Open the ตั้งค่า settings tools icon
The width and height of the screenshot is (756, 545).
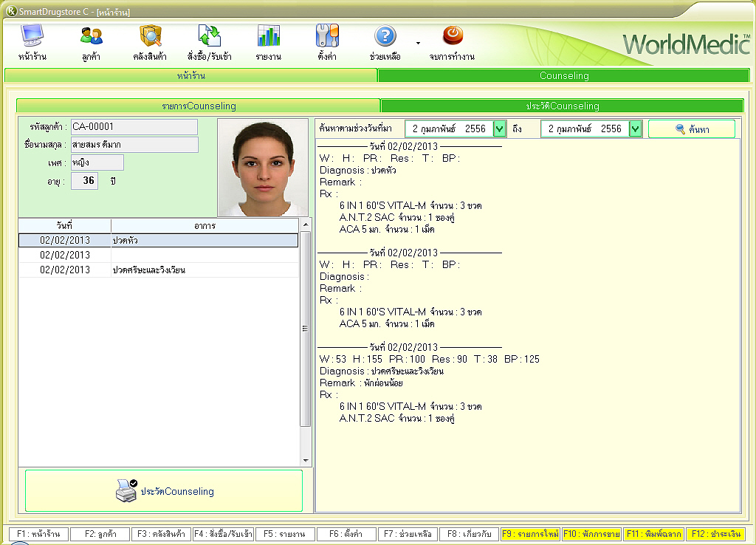coord(327,37)
